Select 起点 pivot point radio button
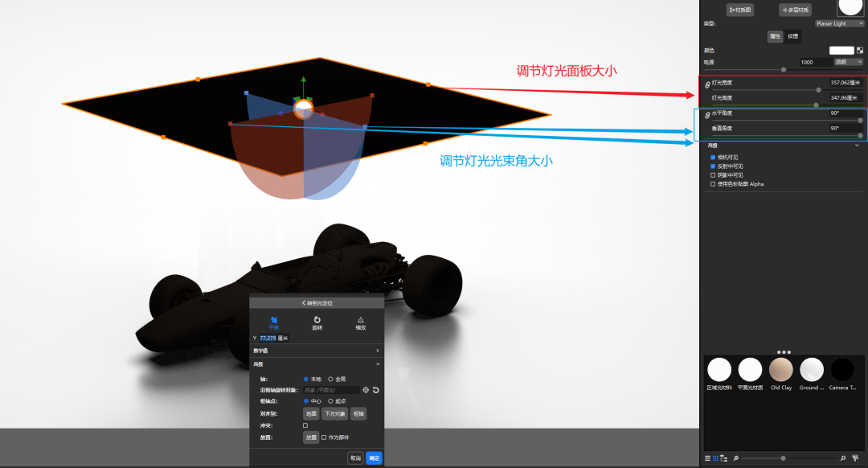 coord(330,401)
